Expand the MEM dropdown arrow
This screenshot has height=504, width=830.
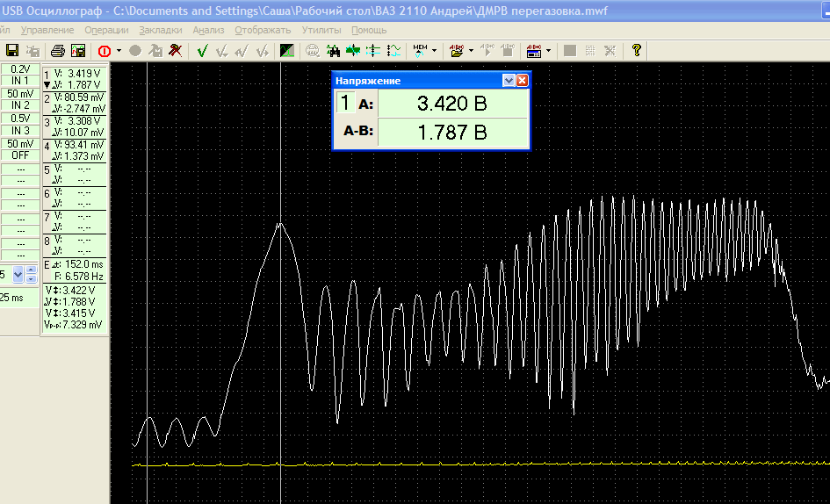pyautogui.click(x=434, y=51)
